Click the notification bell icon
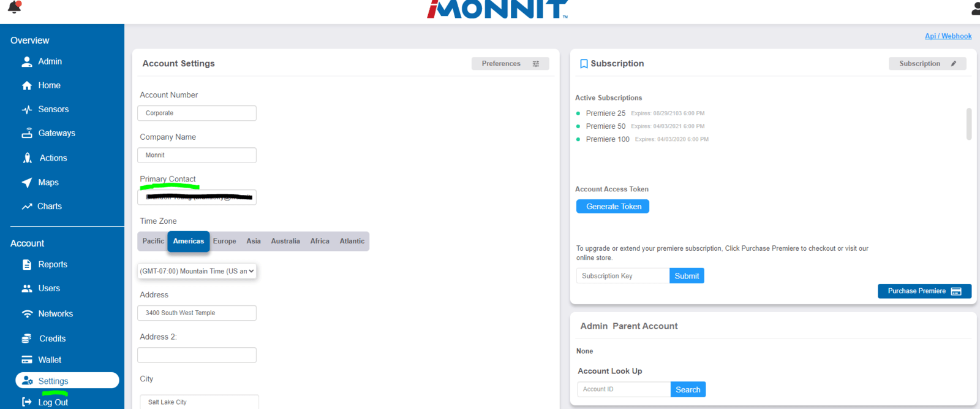The height and width of the screenshot is (409, 980). click(x=14, y=7)
